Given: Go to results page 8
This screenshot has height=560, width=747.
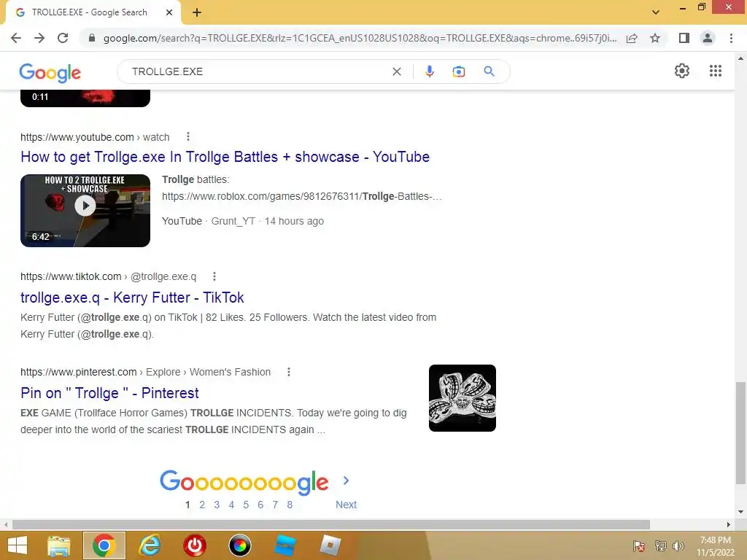Looking at the screenshot, I should [x=290, y=505].
